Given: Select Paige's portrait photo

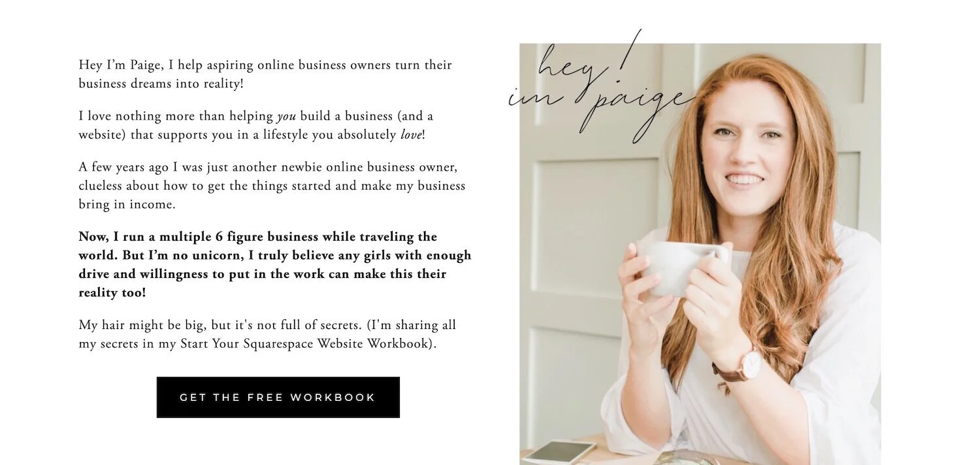Looking at the screenshot, I should tap(700, 254).
